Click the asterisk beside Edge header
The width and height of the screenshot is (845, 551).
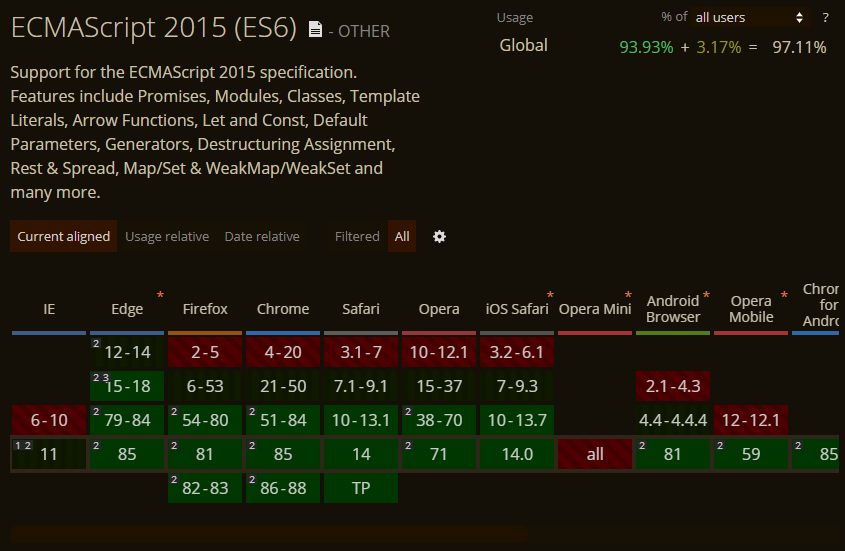coord(160,295)
